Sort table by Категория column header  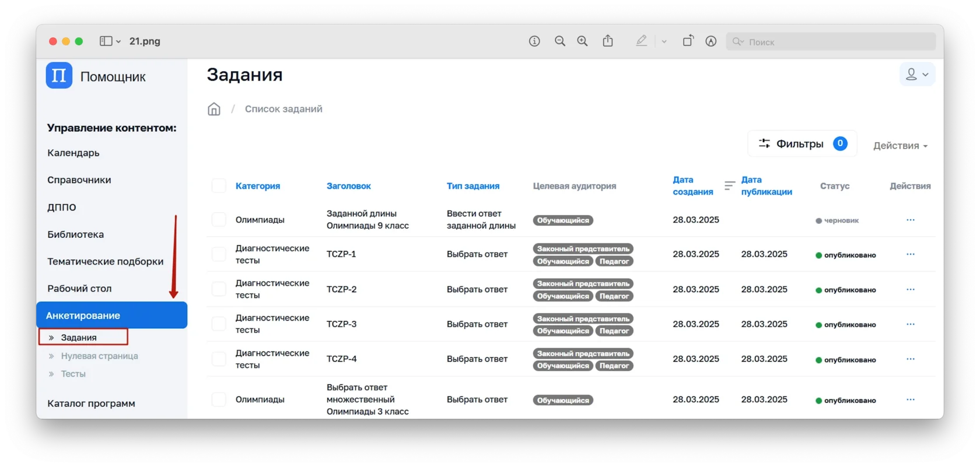258,186
